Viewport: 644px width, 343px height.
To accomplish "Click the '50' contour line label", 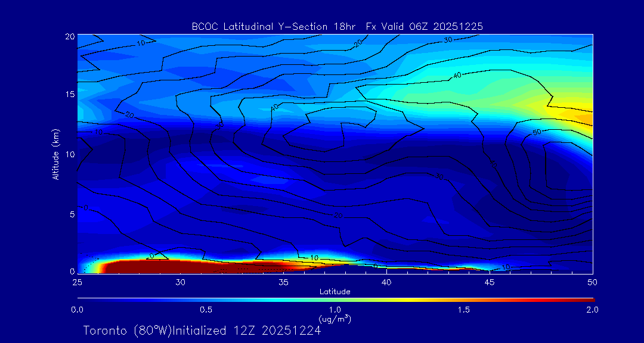I will pos(537,132).
